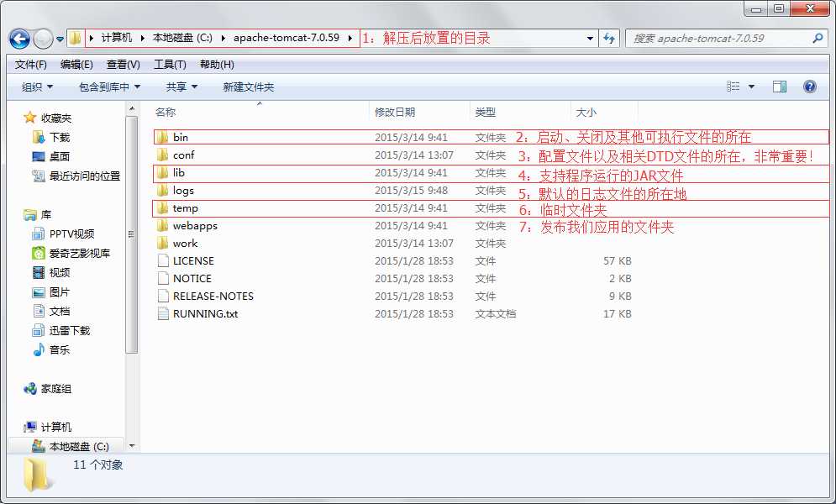Open the 包含到库中 dropdown

109,87
